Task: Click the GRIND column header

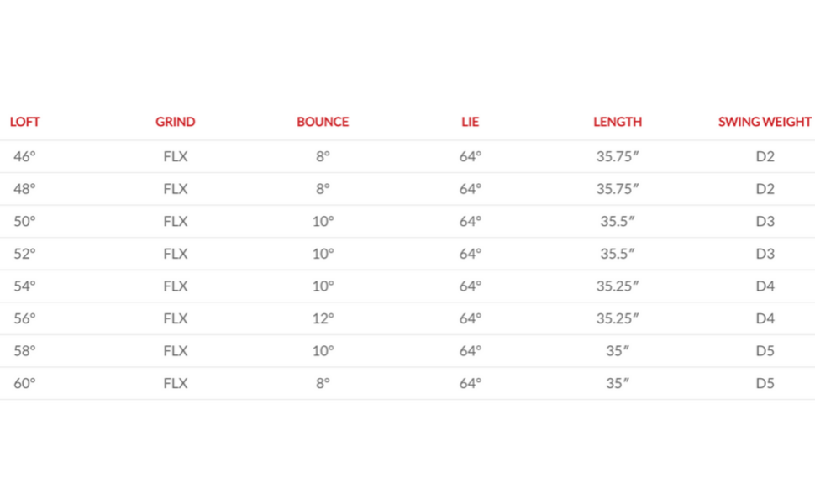Action: coord(175,122)
